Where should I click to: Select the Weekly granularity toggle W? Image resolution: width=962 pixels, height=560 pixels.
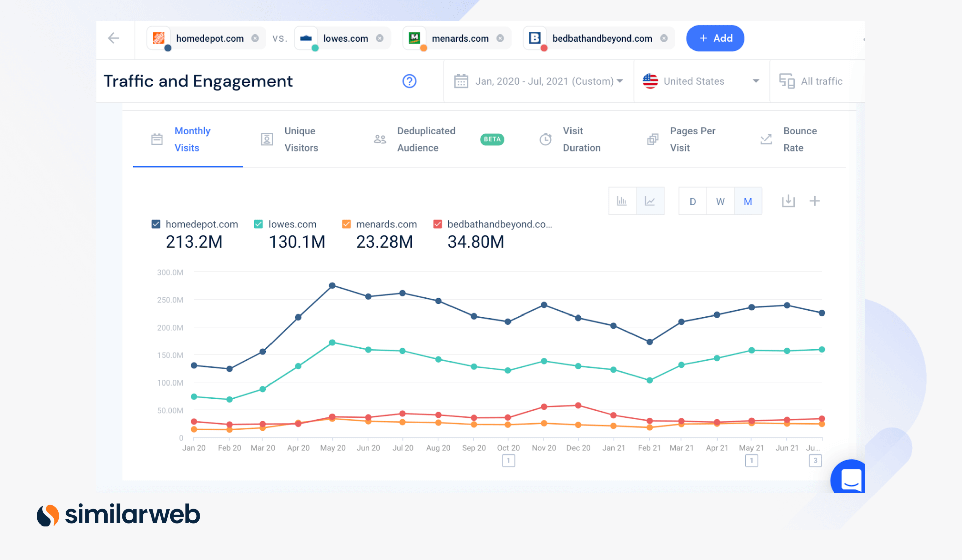tap(720, 201)
